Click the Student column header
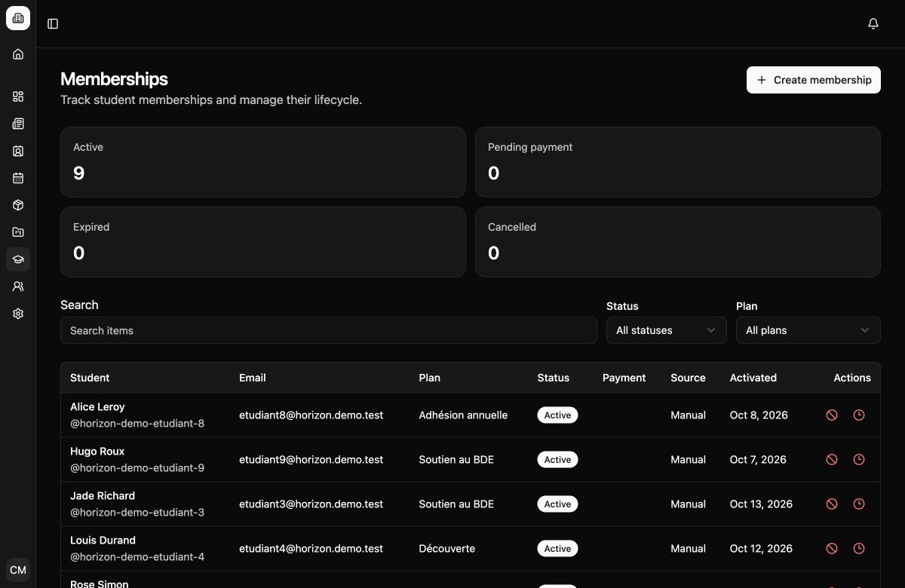The height and width of the screenshot is (588, 905). coord(90,378)
